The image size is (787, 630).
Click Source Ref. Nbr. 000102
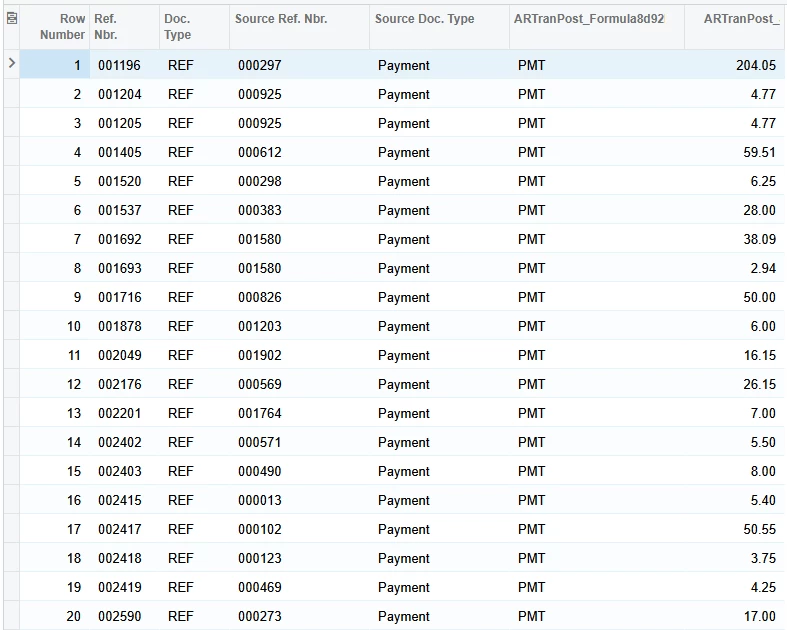click(x=259, y=529)
